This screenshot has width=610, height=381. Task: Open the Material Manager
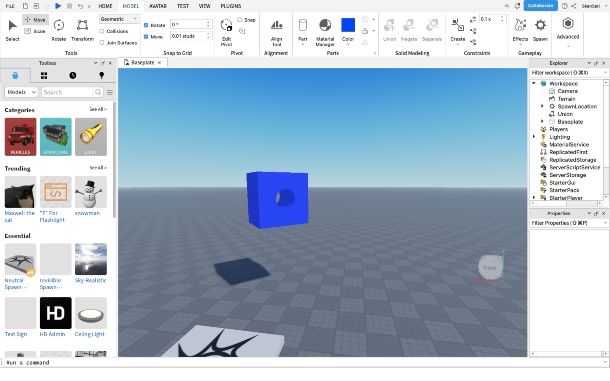325,32
